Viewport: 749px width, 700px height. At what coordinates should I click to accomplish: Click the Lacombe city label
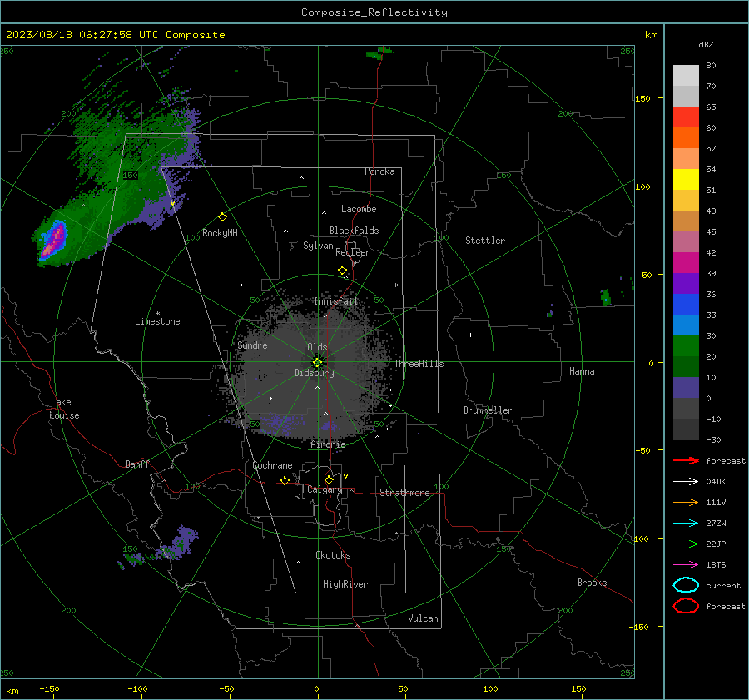pyautogui.click(x=359, y=209)
